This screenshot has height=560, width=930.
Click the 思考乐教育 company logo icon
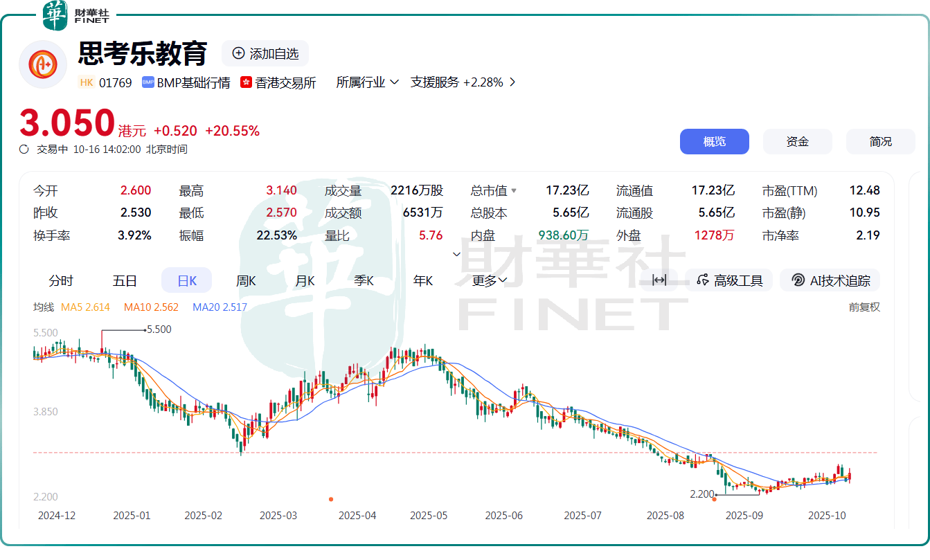[x=43, y=64]
